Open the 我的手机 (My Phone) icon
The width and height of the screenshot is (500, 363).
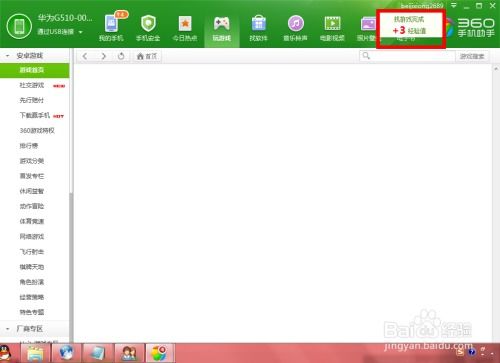[111, 23]
